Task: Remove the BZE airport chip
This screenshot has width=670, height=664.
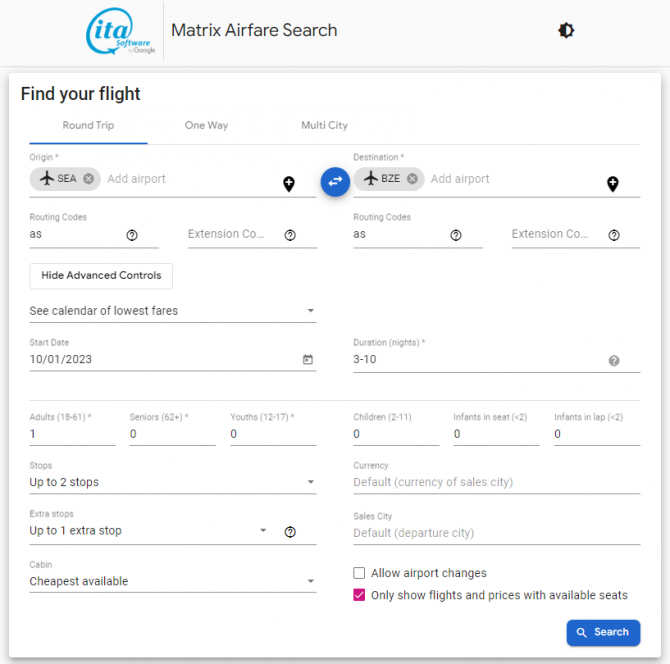Action: pos(413,179)
